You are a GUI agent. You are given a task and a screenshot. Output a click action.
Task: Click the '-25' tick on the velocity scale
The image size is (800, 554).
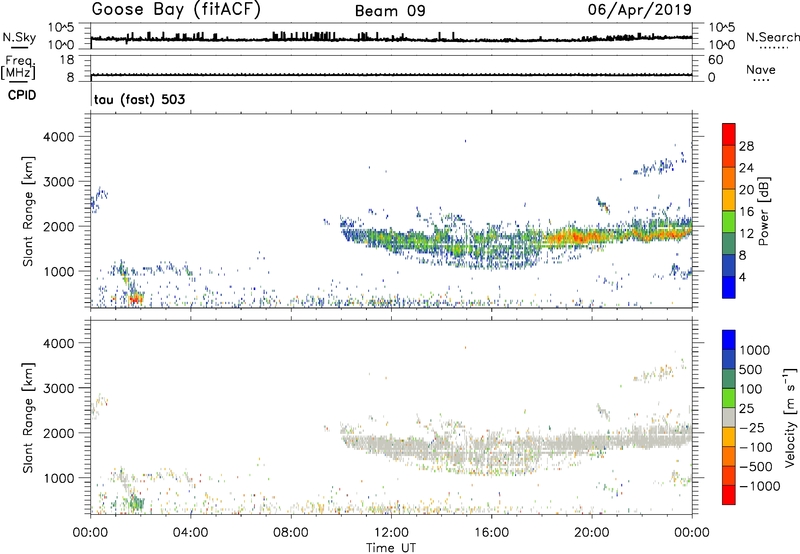[x=752, y=428]
